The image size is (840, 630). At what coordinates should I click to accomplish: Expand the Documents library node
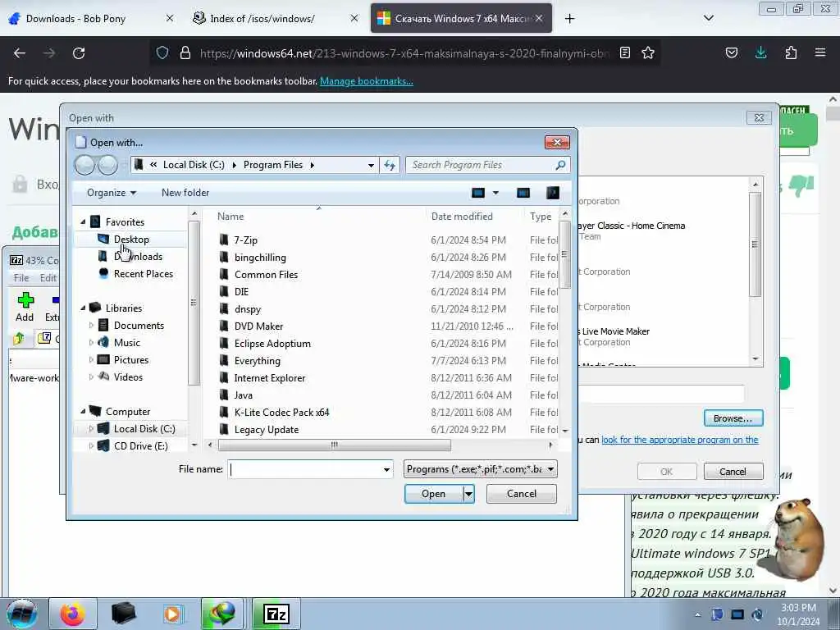pos(91,325)
